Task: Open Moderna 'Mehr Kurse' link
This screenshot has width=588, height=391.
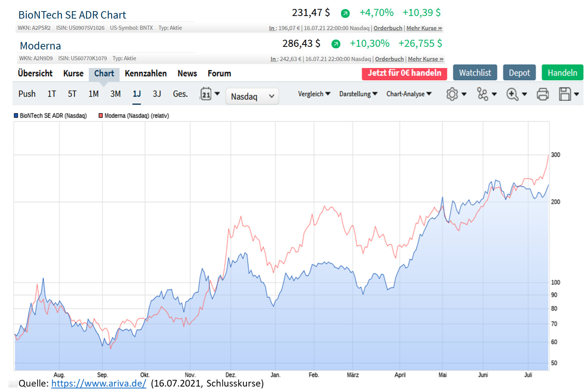Action: pyautogui.click(x=426, y=59)
